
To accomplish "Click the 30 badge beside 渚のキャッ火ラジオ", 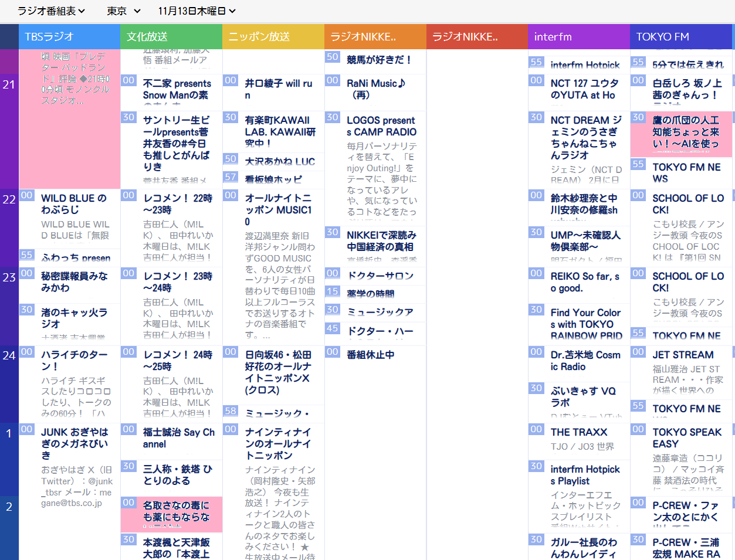I will [26, 310].
